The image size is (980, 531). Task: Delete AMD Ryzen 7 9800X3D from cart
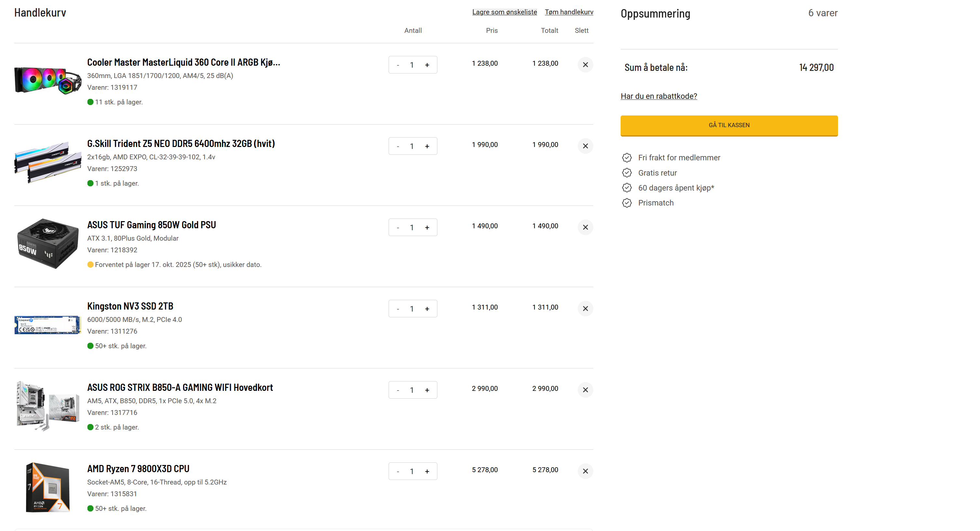tap(585, 471)
